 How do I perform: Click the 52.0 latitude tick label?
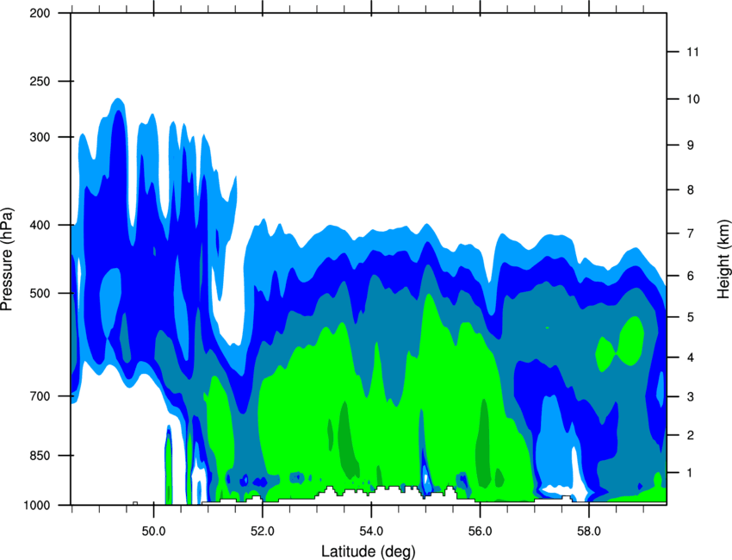point(263,532)
